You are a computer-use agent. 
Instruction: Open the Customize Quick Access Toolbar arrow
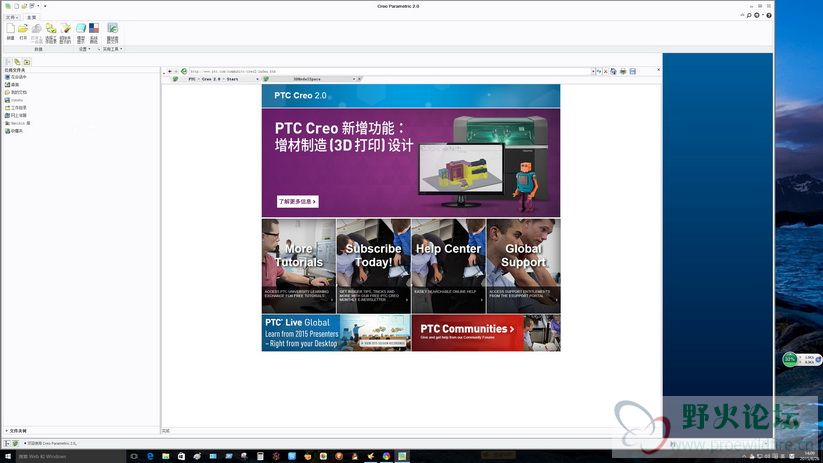click(45, 6)
